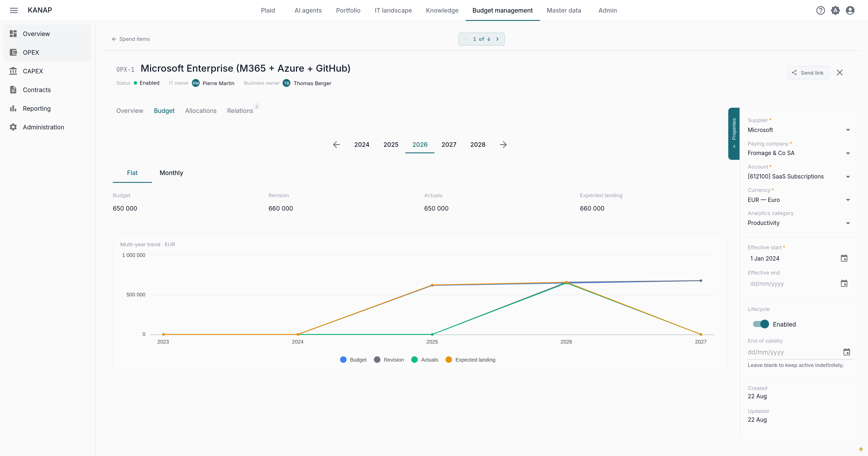Click the Expected landing legend swatch
The image size is (868, 456).
click(x=449, y=360)
